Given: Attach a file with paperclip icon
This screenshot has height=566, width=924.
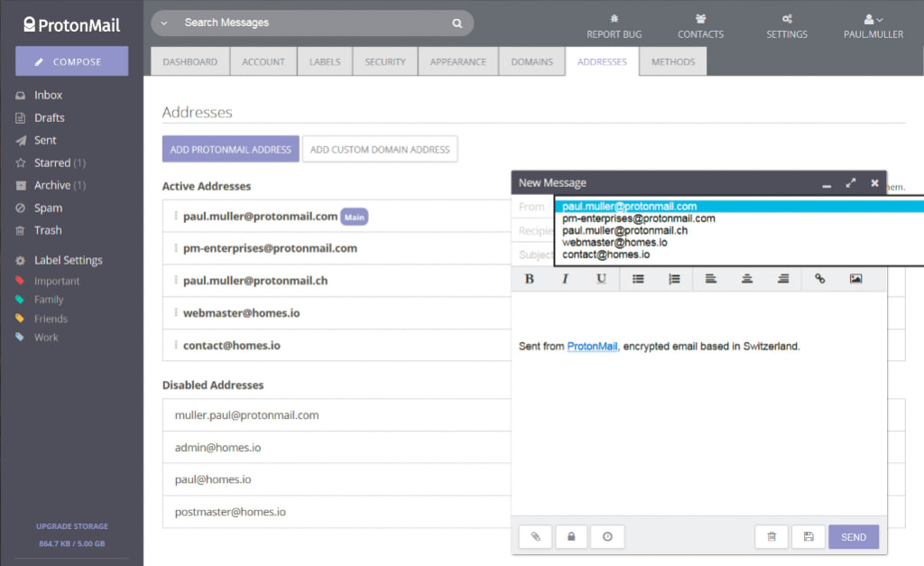Looking at the screenshot, I should [536, 536].
